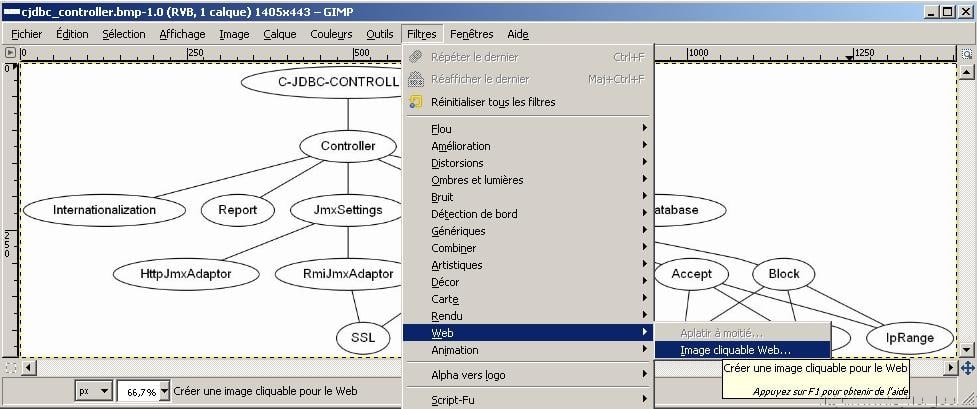Expand the Distorsions submenu
Screen dimensions: 977x409
tap(528, 163)
